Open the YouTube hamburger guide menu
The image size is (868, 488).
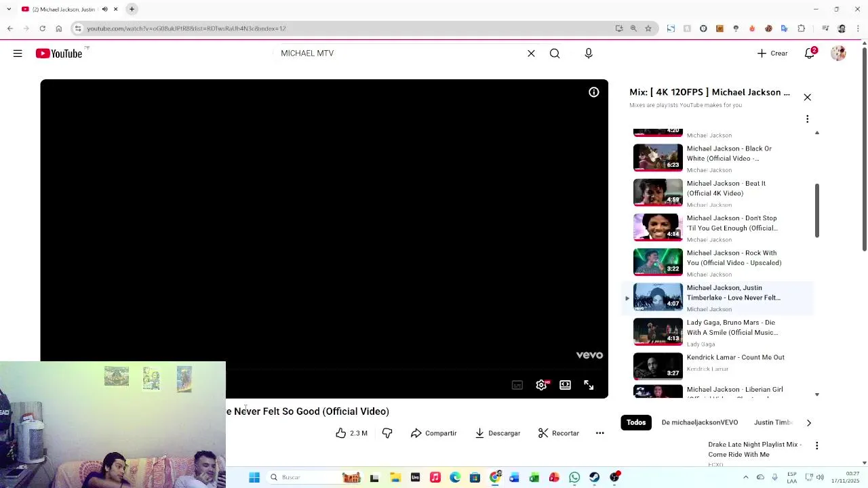pos(18,54)
